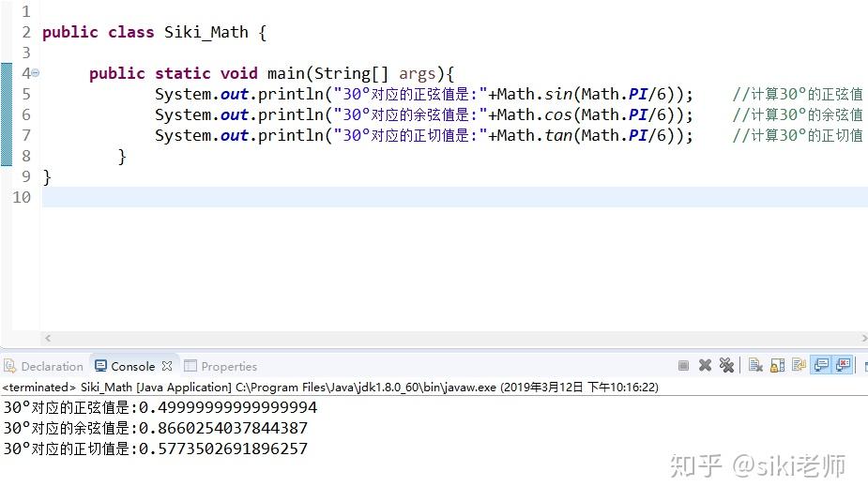The image size is (868, 502).
Task: Click the Math.tan call on line 7
Action: click(x=534, y=135)
